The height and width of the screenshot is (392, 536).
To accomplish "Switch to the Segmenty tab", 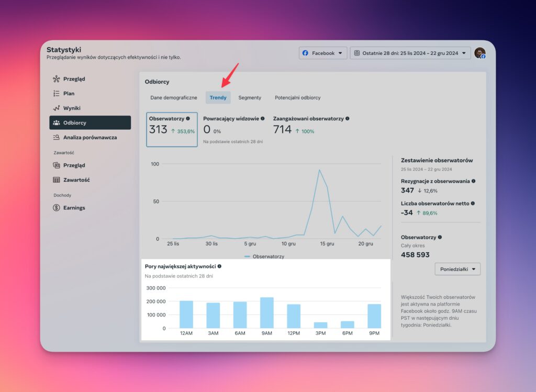I will point(250,98).
